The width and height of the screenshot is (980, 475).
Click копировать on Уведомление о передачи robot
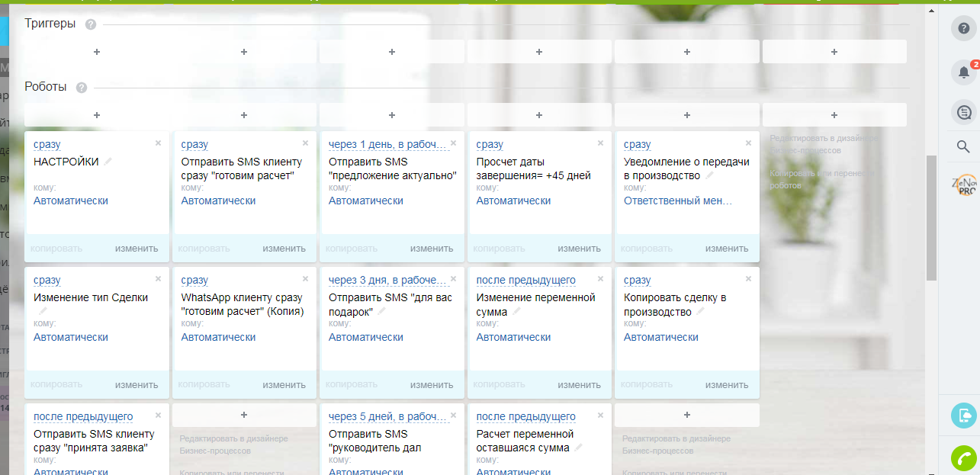(647, 249)
